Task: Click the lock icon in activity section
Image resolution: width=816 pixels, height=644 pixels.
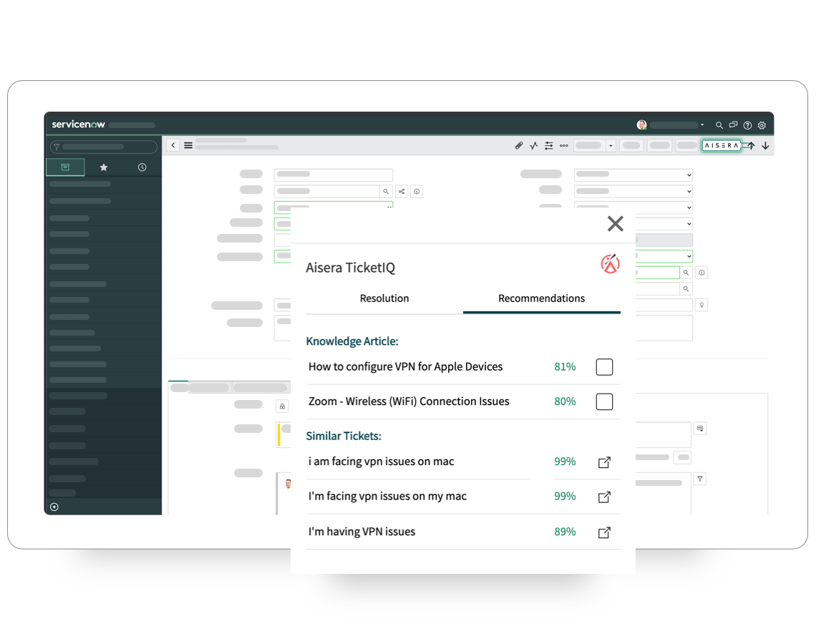Action: pos(282,406)
